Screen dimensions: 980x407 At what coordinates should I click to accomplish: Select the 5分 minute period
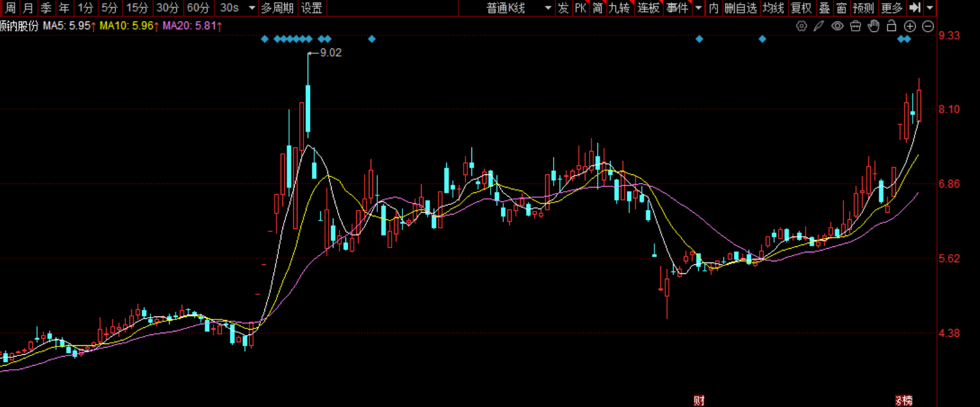click(110, 8)
